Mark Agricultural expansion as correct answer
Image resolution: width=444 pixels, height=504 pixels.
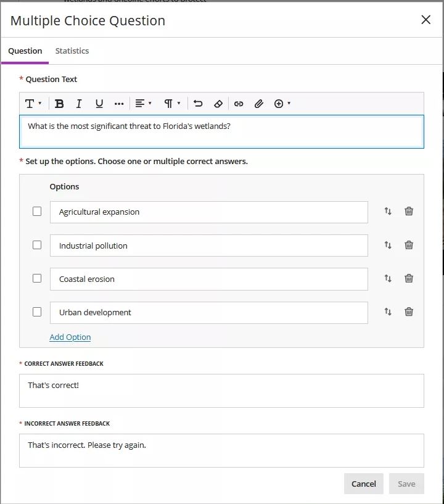[x=37, y=212]
